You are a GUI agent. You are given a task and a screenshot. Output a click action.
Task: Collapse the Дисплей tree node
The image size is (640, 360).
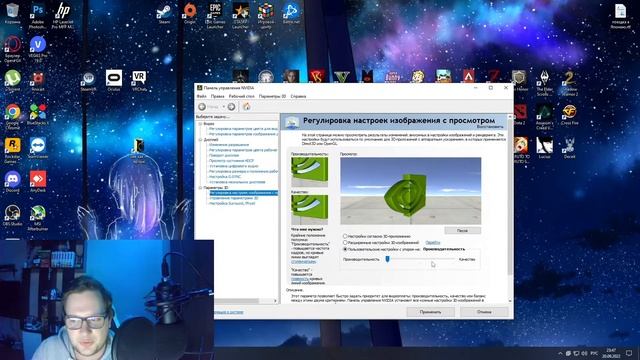(x=200, y=140)
